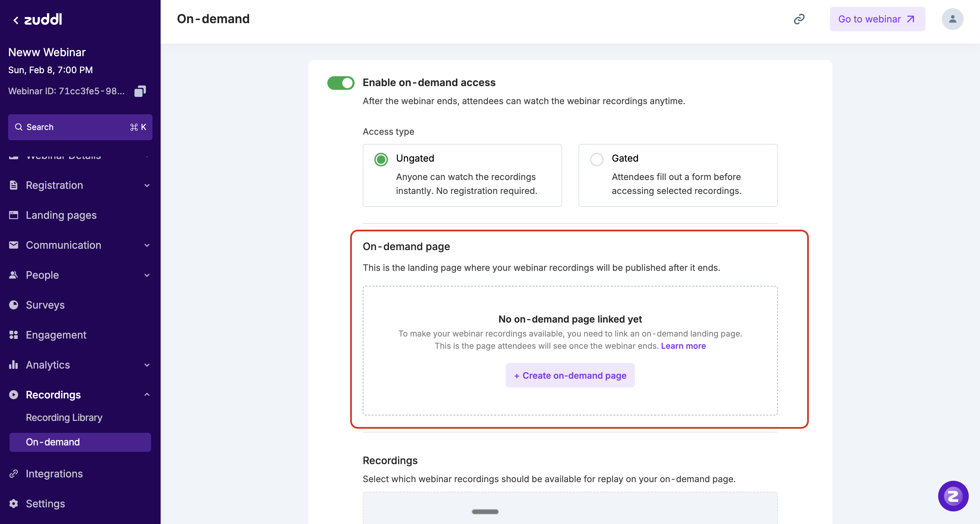The image size is (980, 524).
Task: Open the Zuddl help chat bubble
Action: 953,496
